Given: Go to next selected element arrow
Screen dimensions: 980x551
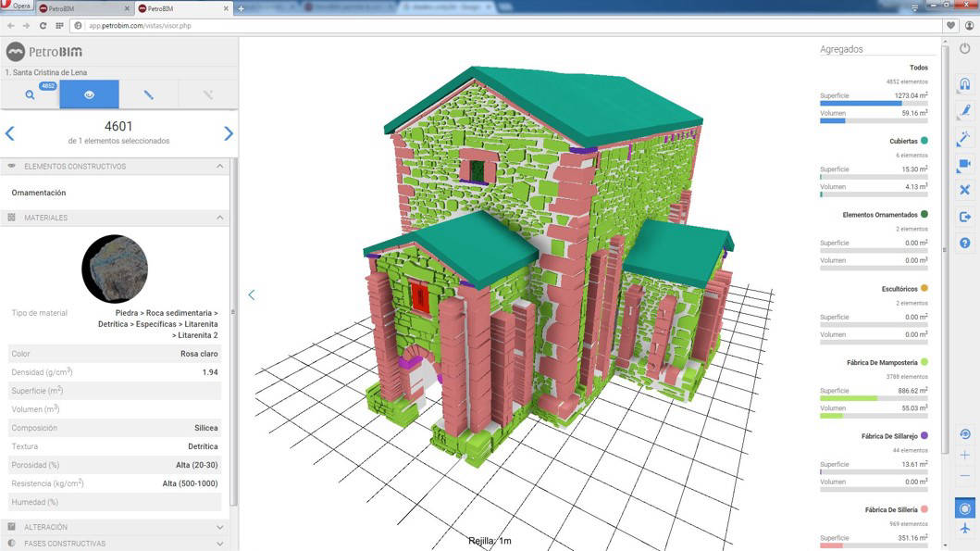Looking at the screenshot, I should point(228,133).
